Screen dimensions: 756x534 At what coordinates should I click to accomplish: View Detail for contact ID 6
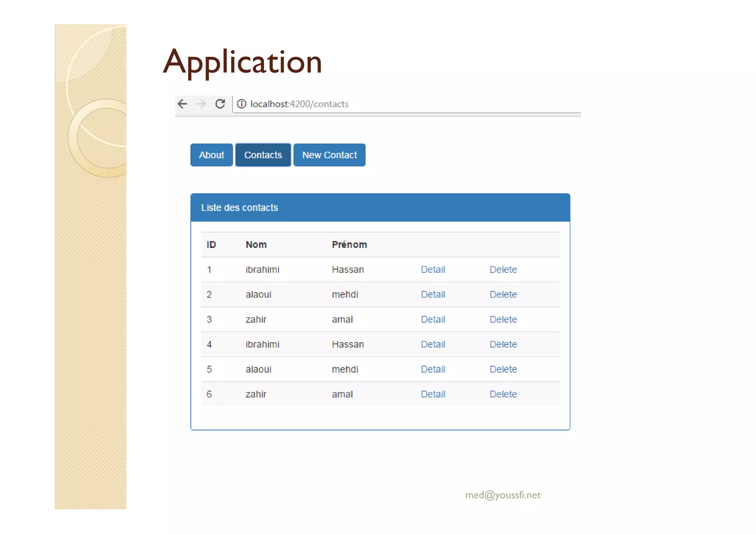[433, 394]
